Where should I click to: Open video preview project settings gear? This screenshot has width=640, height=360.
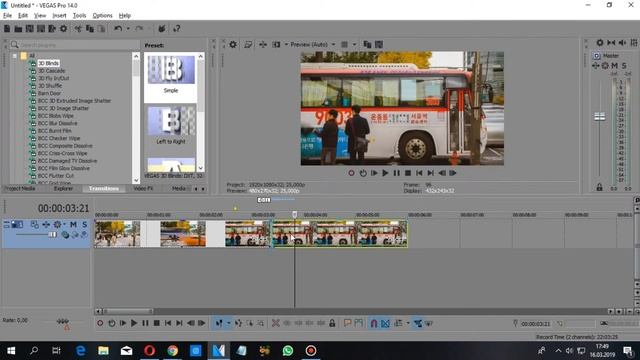(233, 44)
